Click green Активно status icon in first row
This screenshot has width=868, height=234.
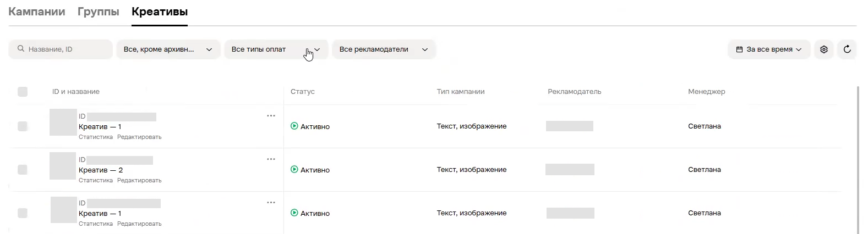[x=294, y=126]
